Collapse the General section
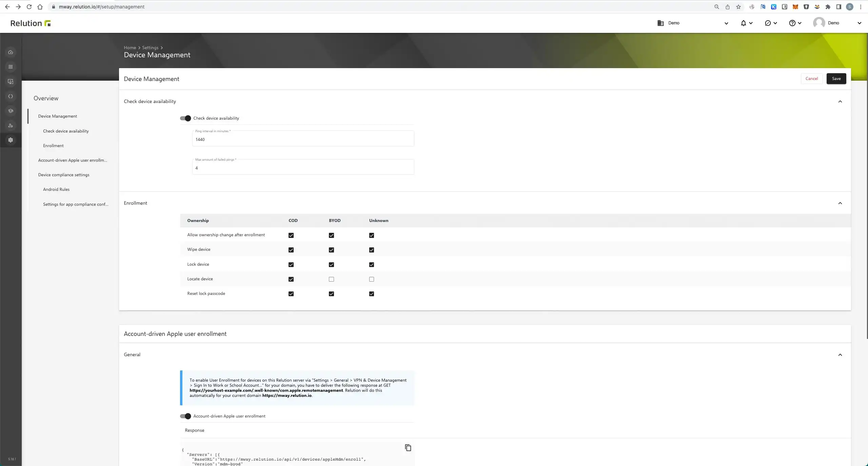Screen dimensions: 868x466 coord(840,354)
